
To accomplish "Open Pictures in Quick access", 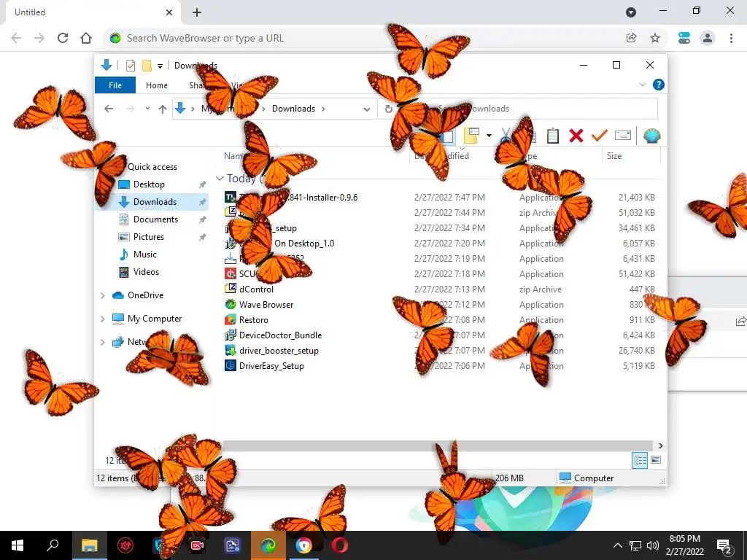I will [x=149, y=237].
